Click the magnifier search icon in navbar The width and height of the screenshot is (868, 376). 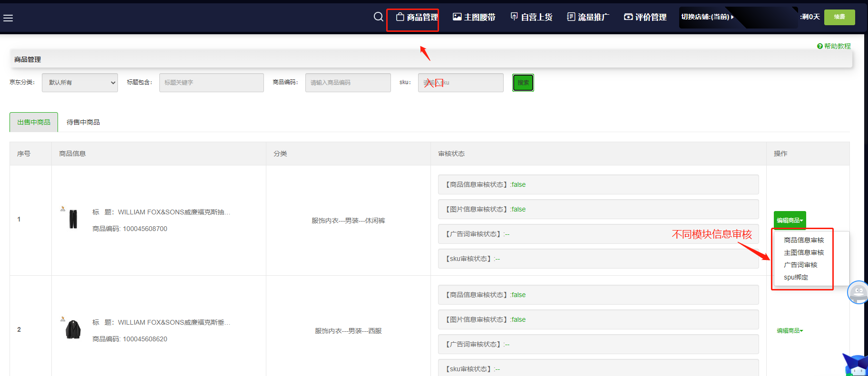[378, 17]
